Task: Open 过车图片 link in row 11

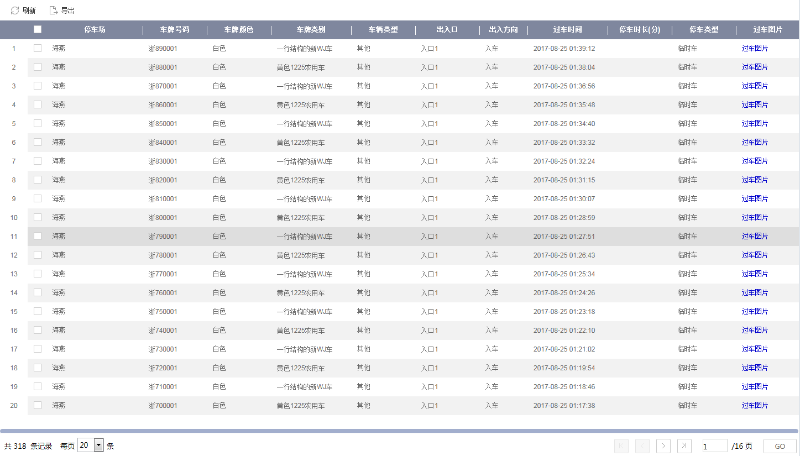Action: point(754,236)
